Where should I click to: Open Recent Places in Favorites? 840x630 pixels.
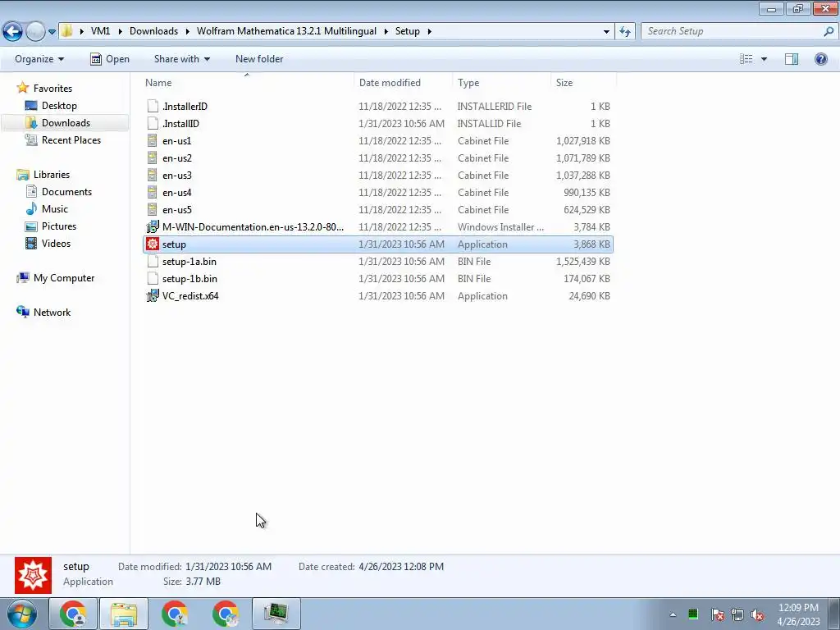(x=71, y=139)
